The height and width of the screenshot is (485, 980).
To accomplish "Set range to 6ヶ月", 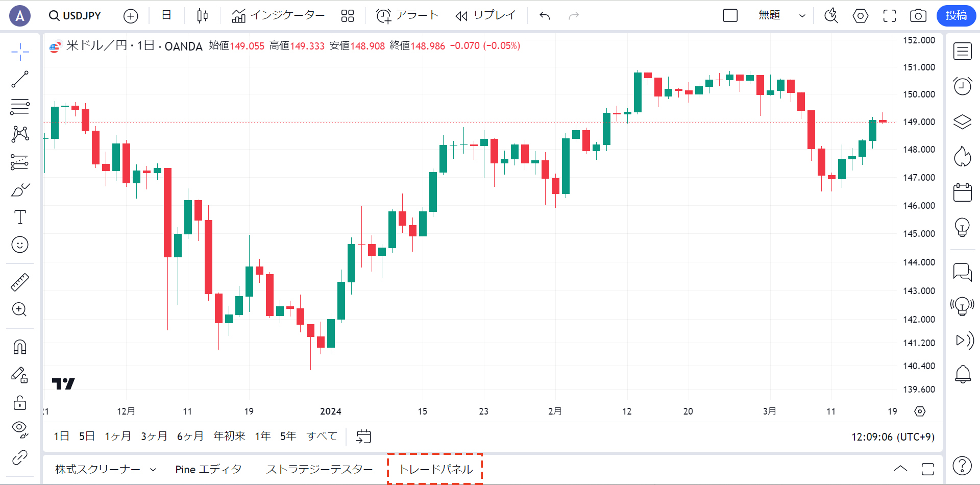I will 190,436.
